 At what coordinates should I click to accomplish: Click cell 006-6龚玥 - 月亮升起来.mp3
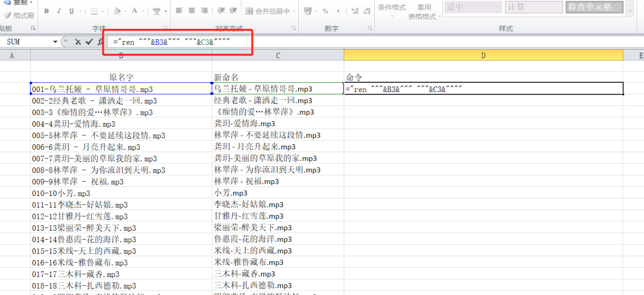coord(121,147)
